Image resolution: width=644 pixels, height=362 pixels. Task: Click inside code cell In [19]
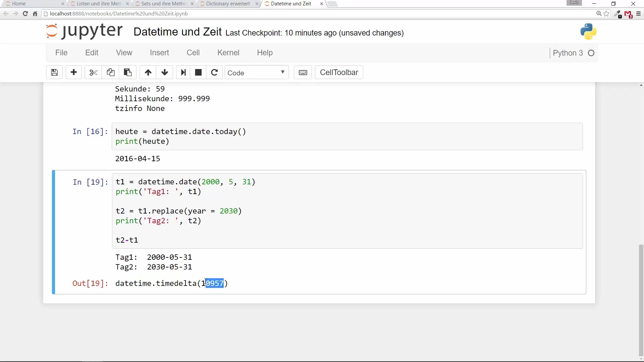347,211
